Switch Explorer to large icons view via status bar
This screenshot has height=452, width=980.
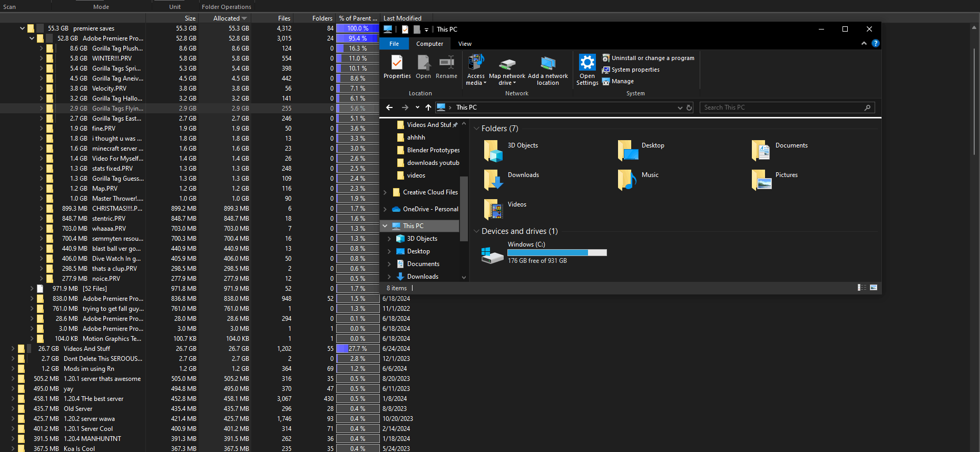pyautogui.click(x=874, y=288)
